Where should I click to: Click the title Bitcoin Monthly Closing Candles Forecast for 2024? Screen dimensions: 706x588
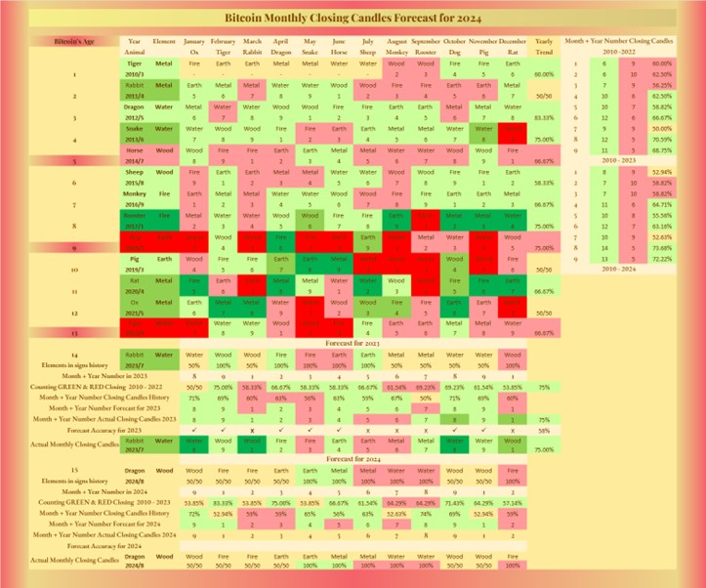coord(353,18)
